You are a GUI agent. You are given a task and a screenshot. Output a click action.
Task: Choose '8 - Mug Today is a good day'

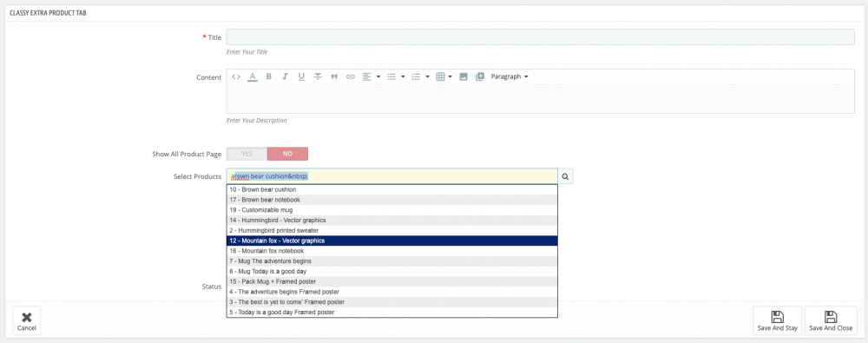pyautogui.click(x=392, y=272)
